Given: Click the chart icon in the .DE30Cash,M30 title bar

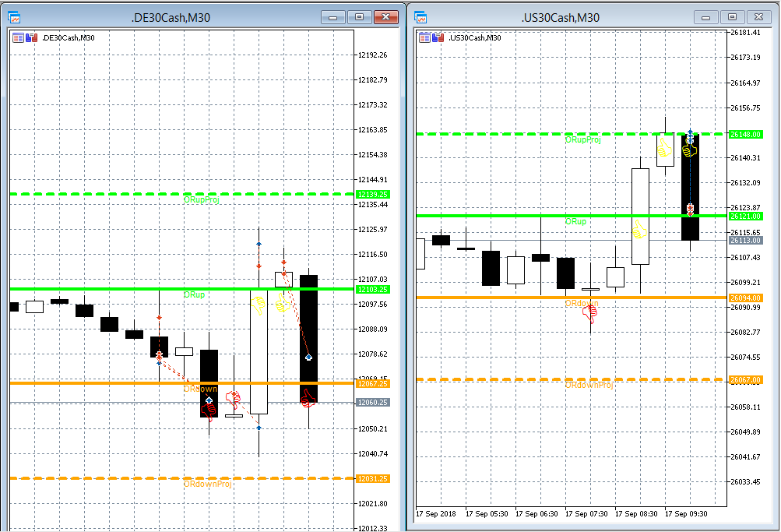Looking at the screenshot, I should [15, 17].
